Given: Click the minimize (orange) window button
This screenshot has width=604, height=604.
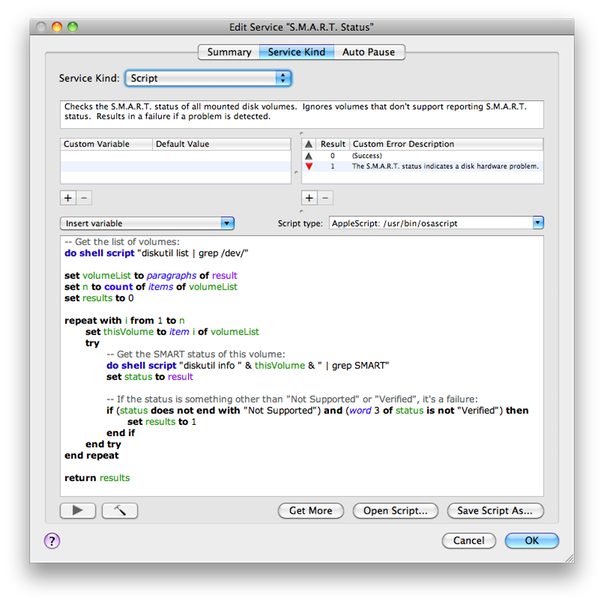Looking at the screenshot, I should click(x=57, y=27).
